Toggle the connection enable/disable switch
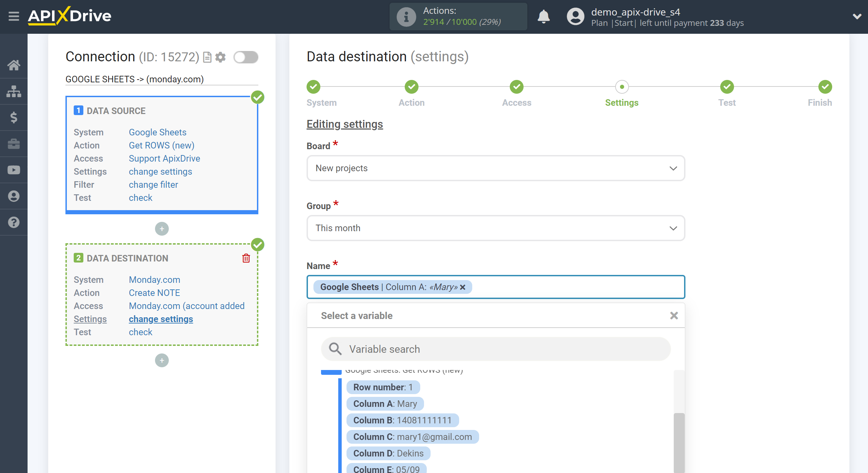The height and width of the screenshot is (473, 868). (245, 56)
